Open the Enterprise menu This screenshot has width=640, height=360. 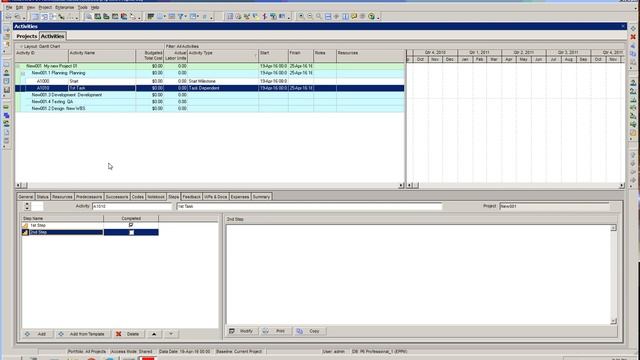point(64,7)
